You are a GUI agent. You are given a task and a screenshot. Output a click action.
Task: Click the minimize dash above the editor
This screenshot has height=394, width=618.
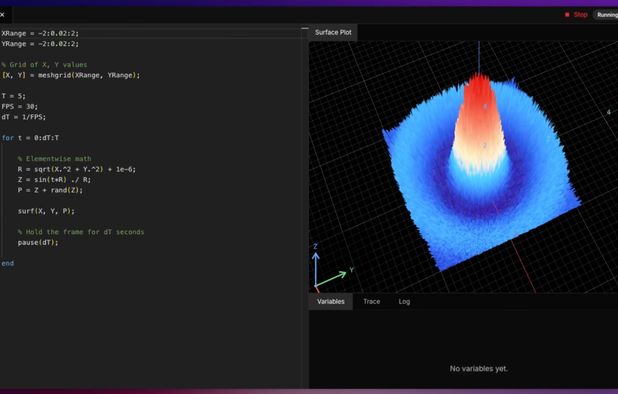point(305,28)
